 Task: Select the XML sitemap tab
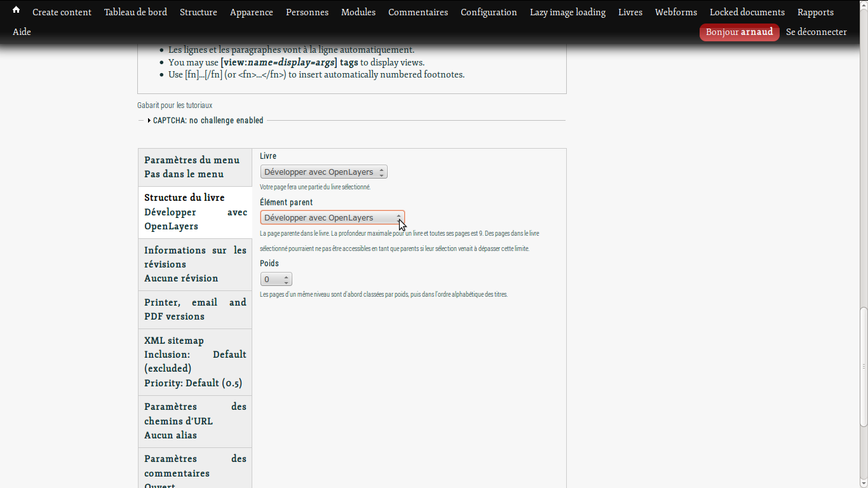195,362
